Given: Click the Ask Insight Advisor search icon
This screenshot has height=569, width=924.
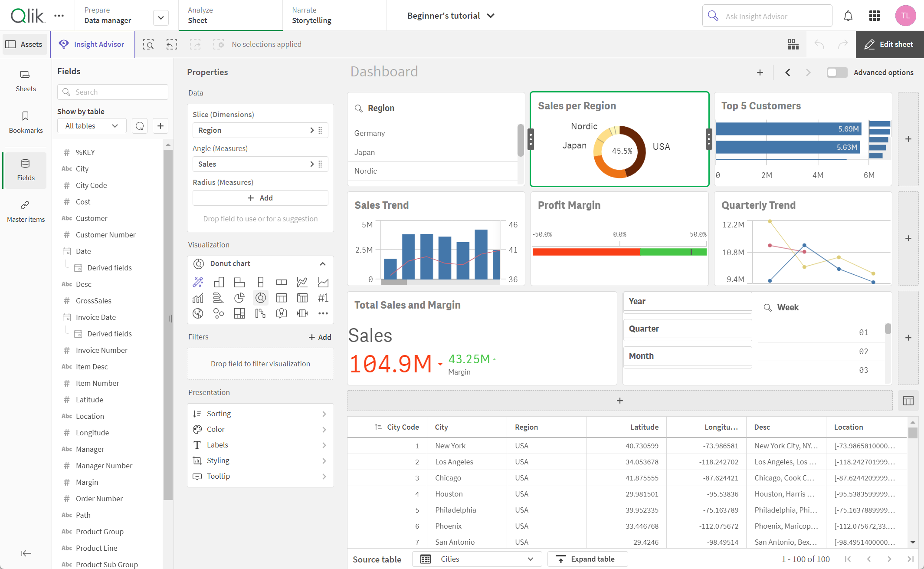Looking at the screenshot, I should pos(713,16).
